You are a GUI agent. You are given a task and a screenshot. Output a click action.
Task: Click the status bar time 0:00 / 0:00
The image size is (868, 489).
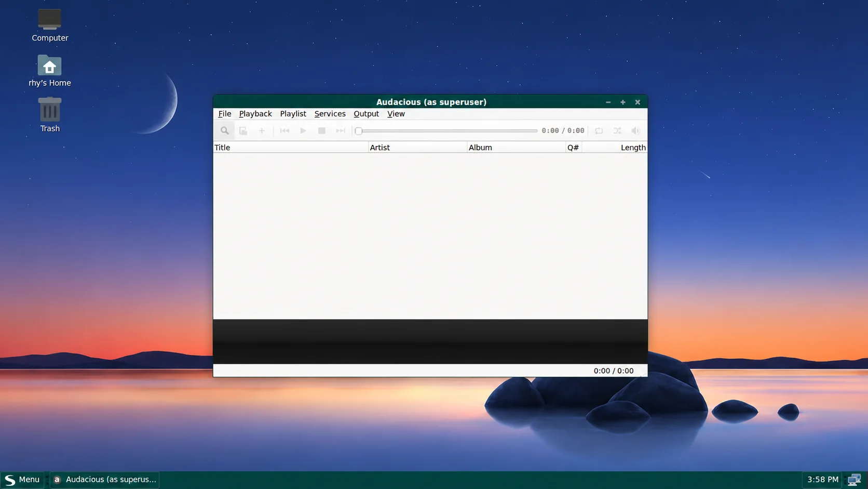(x=614, y=371)
